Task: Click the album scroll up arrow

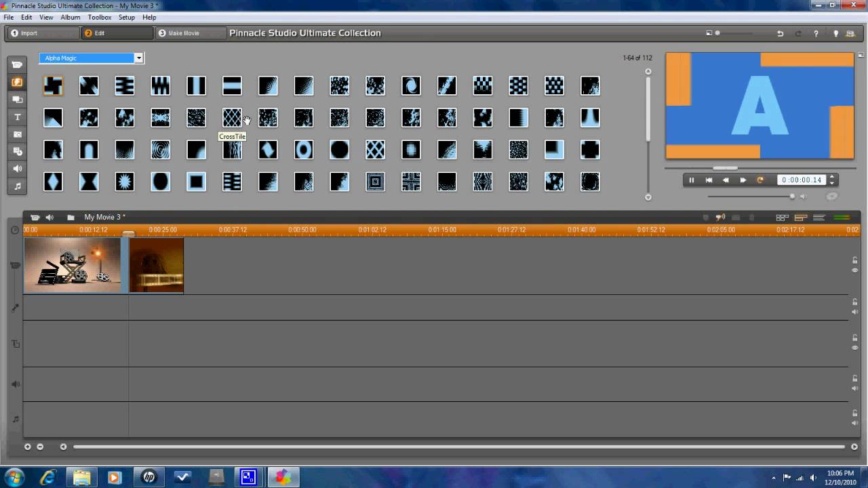Action: click(x=648, y=71)
